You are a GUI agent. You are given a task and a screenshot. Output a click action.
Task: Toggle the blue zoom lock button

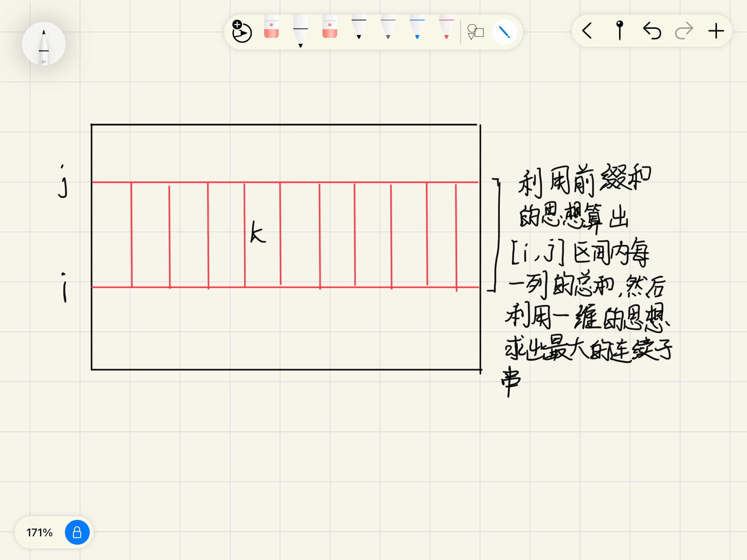(77, 532)
